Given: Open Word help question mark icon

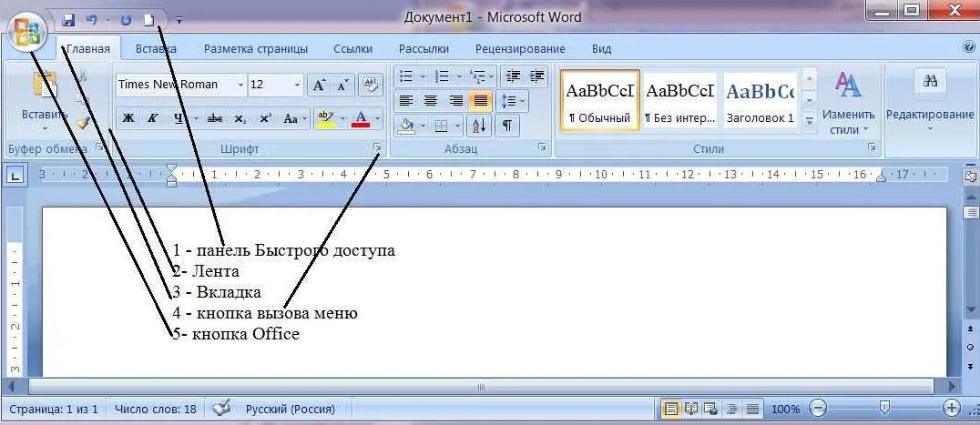Looking at the screenshot, I should click(969, 48).
